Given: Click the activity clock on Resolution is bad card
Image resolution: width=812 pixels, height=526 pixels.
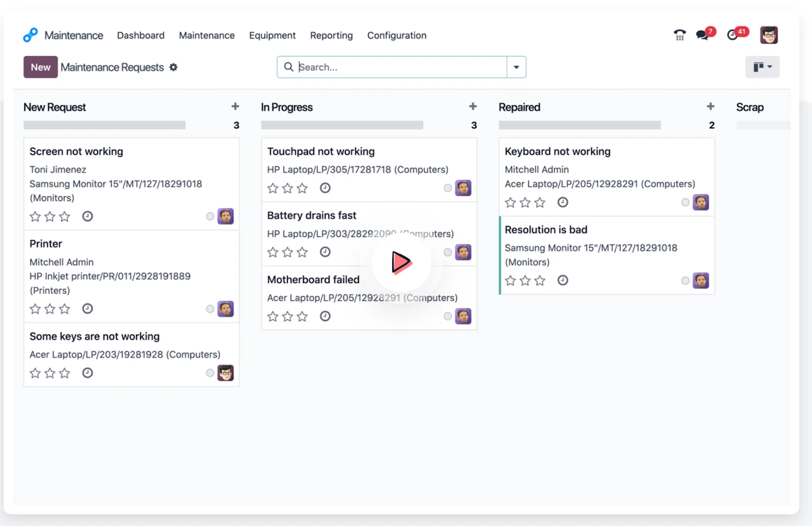Looking at the screenshot, I should (563, 280).
